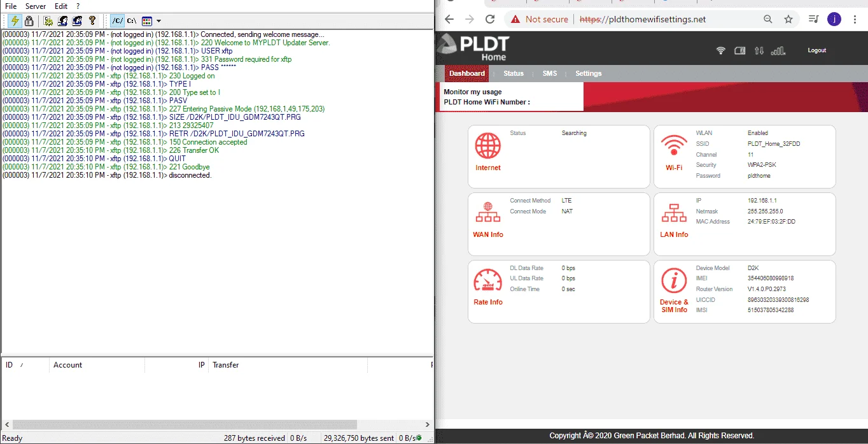Open the Settings tab in PLDT page

tap(589, 73)
